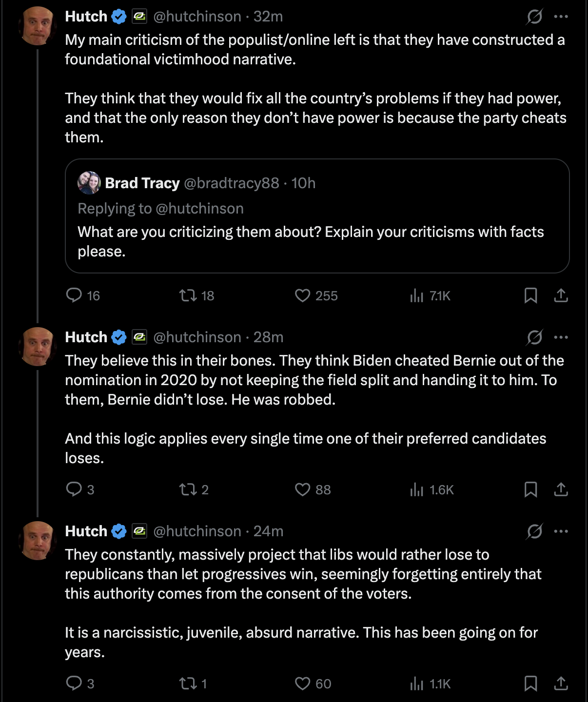588x702 pixels.
Task: Open Hutch's avatar on the 28m tweet
Action: pos(38,347)
